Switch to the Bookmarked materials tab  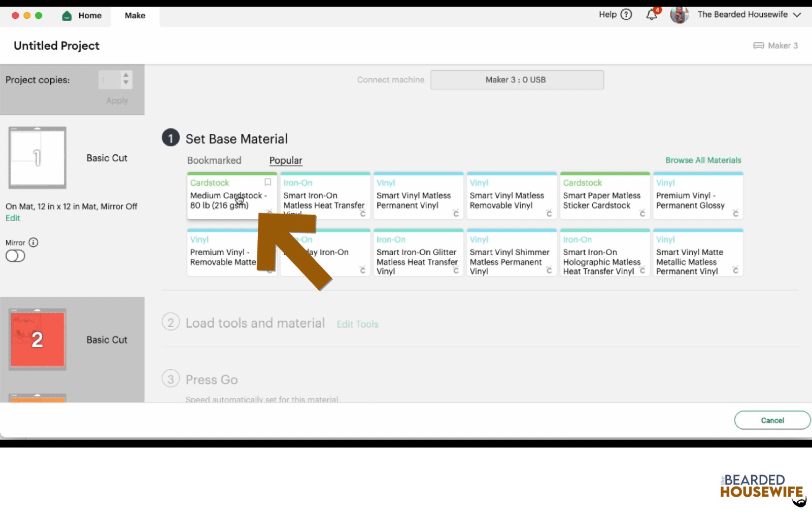[x=214, y=160]
